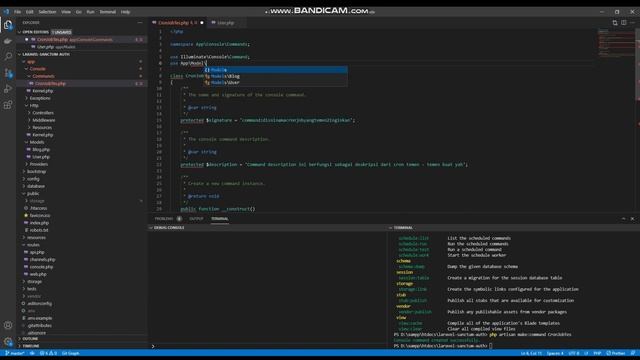Open the Explorer more actions ellipsis
Image resolution: width=640 pixels, height=360 pixels.
tap(140, 23)
